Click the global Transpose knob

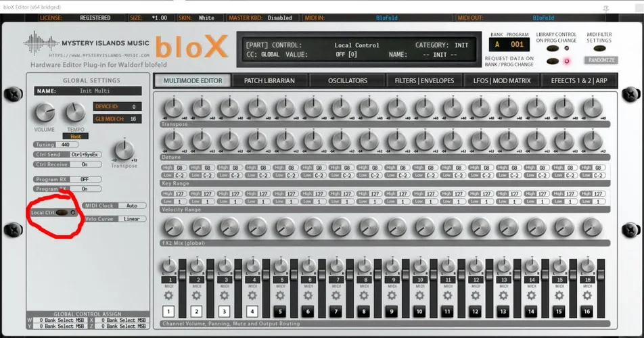pos(124,150)
